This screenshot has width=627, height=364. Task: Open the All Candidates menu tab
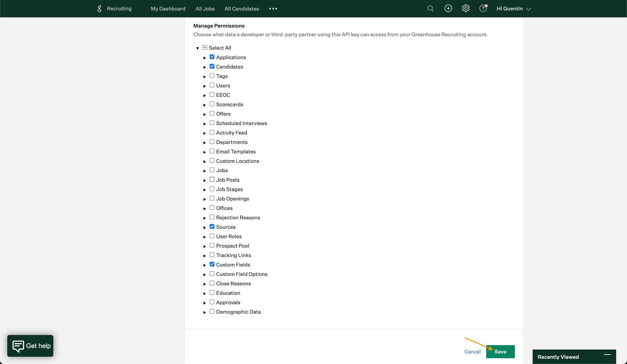(x=242, y=9)
